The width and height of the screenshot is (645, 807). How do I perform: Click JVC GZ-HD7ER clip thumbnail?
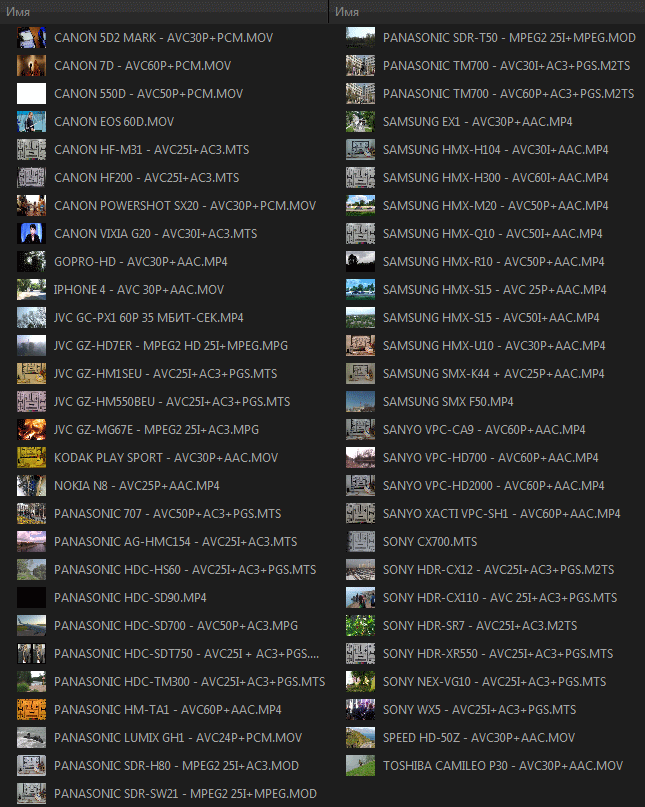click(31, 346)
